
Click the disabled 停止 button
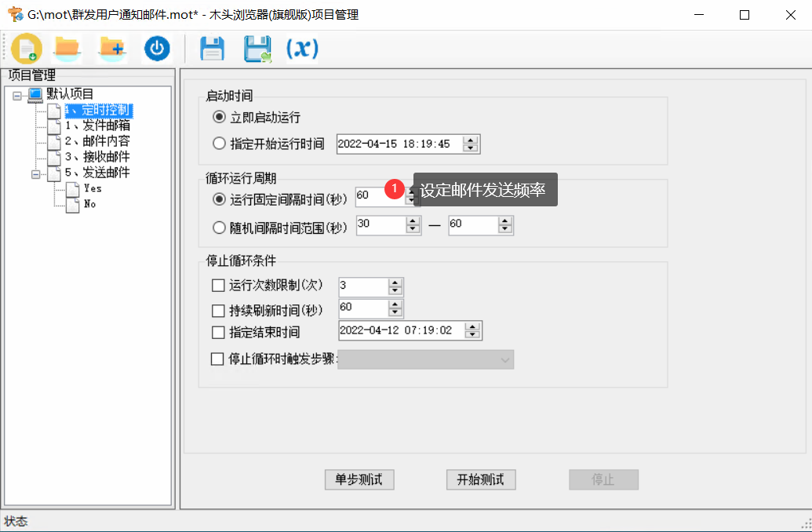click(x=604, y=479)
